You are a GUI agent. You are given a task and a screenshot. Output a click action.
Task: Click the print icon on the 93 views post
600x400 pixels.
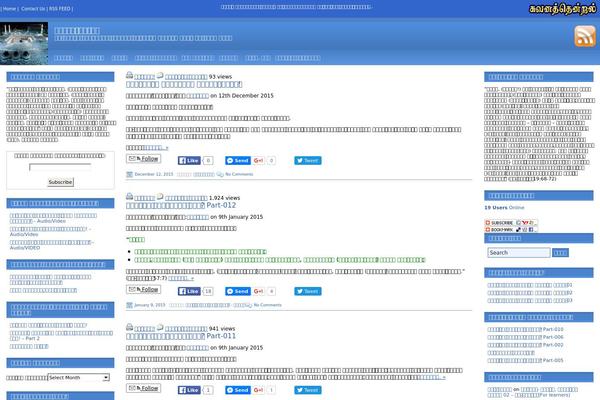pyautogui.click(x=130, y=75)
